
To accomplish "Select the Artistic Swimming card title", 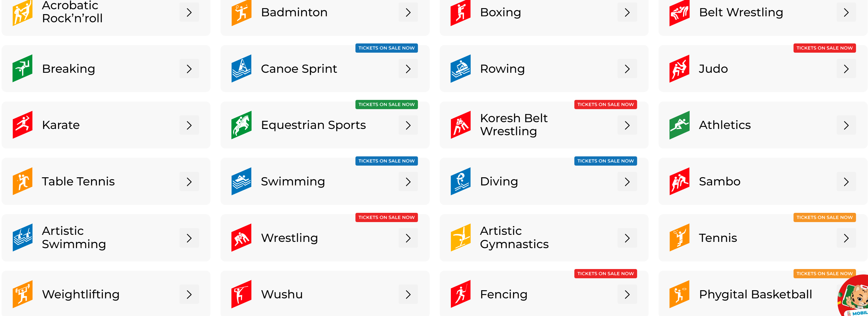I will [x=74, y=238].
